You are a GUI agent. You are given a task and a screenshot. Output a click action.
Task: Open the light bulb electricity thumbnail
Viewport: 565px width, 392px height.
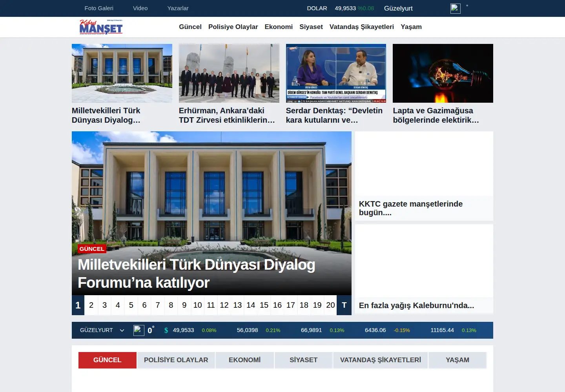click(443, 73)
